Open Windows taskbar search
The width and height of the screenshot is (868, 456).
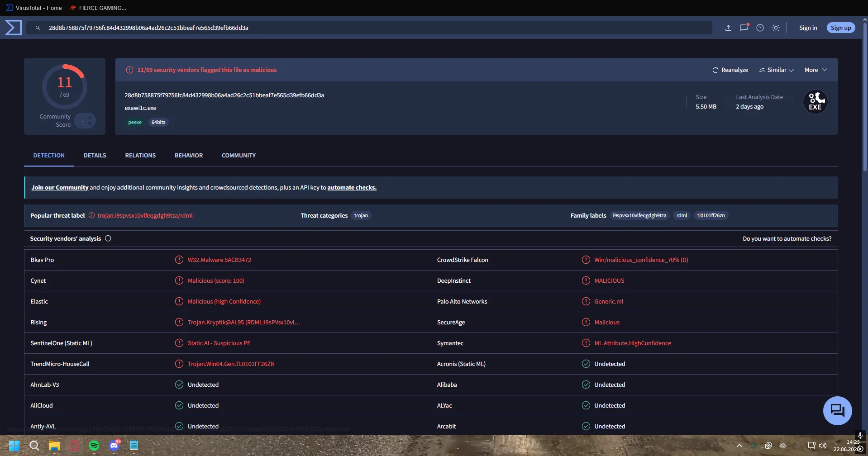[x=34, y=446]
